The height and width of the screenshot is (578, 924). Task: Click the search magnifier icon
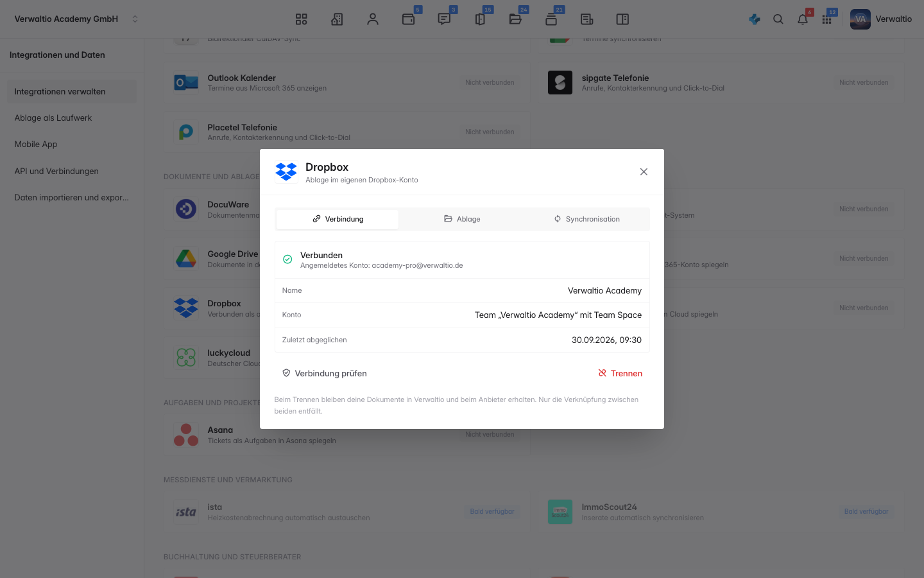coord(778,19)
